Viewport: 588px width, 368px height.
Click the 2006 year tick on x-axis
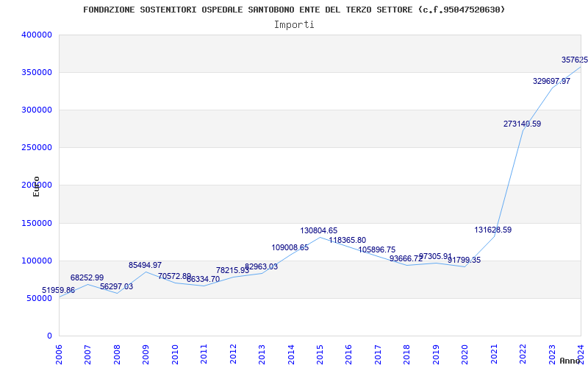coord(59,353)
